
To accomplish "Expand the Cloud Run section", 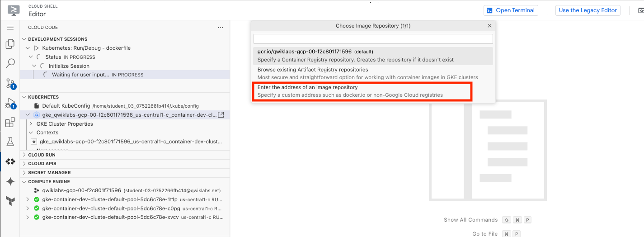I will tap(125, 155).
